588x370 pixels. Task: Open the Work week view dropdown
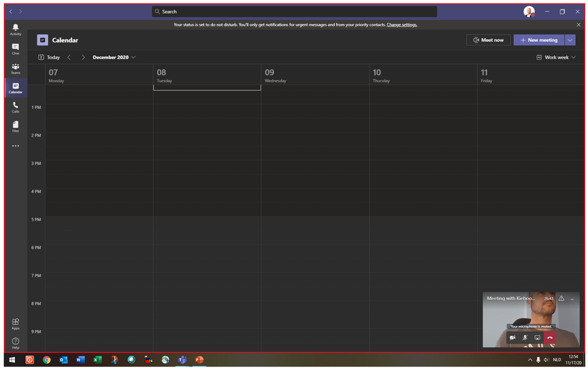pos(556,57)
